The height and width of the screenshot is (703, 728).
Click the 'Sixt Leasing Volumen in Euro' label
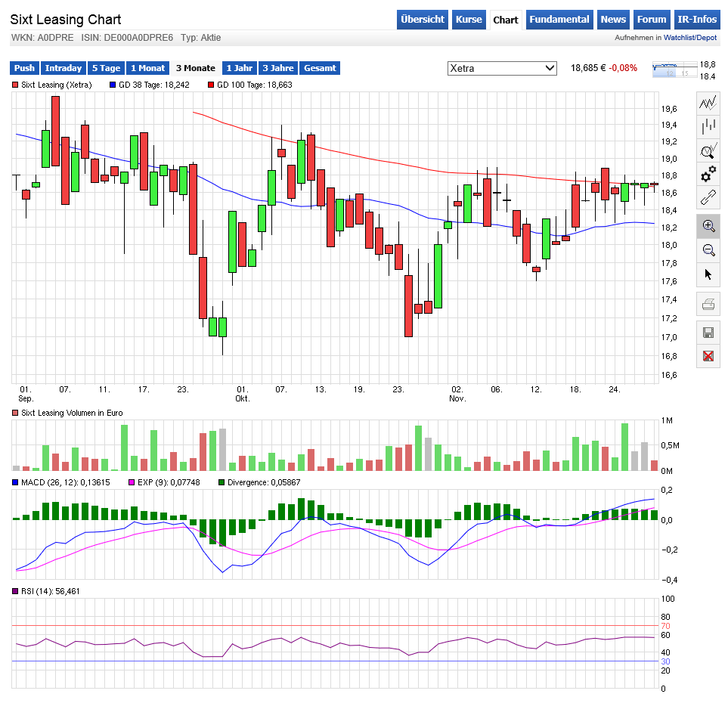coord(72,413)
